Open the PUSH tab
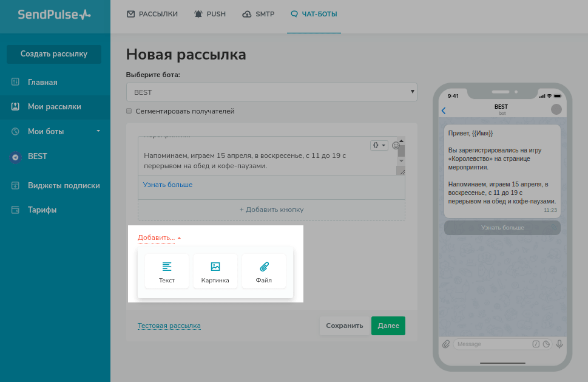The width and height of the screenshot is (588, 382). [209, 14]
